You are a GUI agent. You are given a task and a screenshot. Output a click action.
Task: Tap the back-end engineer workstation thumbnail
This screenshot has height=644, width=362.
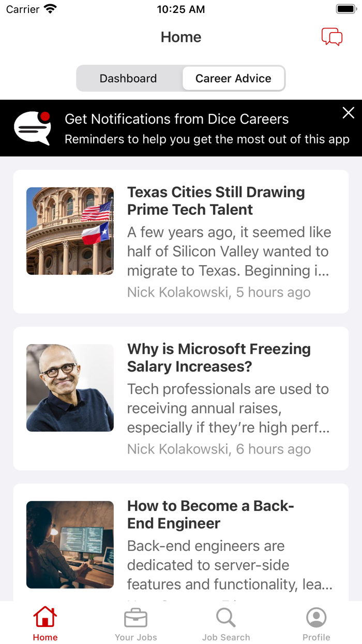coord(70,545)
